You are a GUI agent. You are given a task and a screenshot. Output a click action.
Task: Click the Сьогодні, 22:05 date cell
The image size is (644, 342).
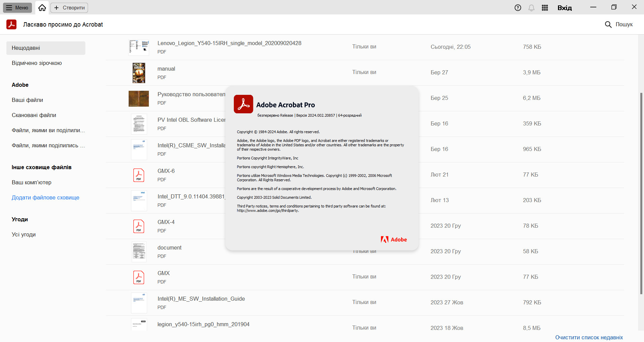(450, 47)
